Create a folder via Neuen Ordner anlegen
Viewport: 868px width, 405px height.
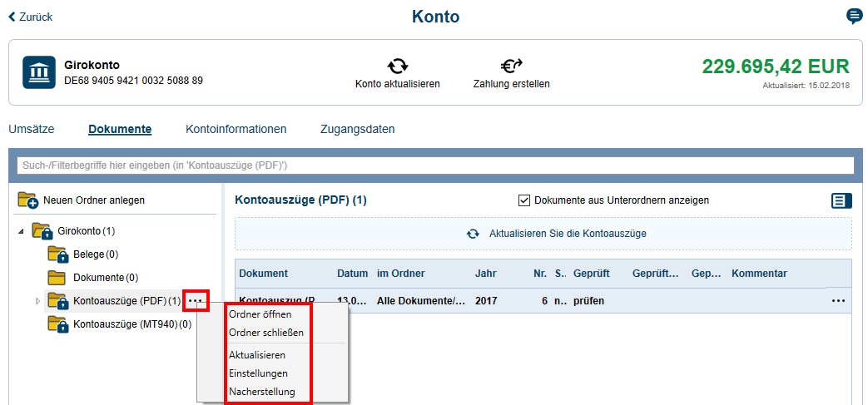click(94, 200)
